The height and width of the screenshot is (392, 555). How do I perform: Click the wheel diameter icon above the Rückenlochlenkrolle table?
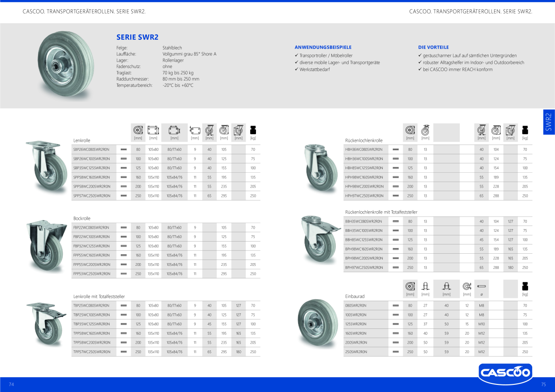tap(410, 130)
